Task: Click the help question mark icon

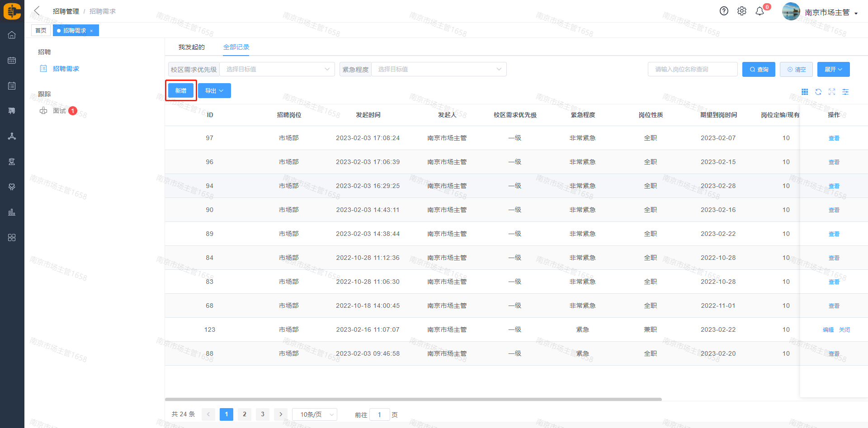Action: coord(724,11)
